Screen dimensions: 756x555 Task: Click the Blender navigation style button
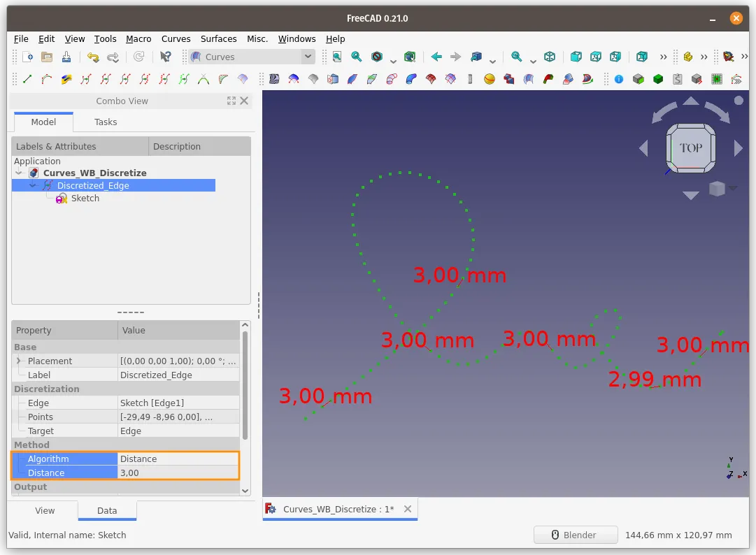click(575, 535)
